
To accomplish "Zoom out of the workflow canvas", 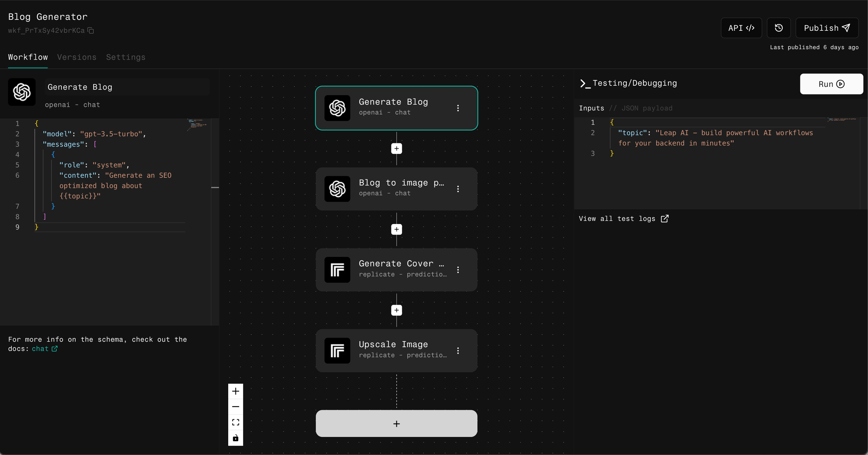I will 235,406.
